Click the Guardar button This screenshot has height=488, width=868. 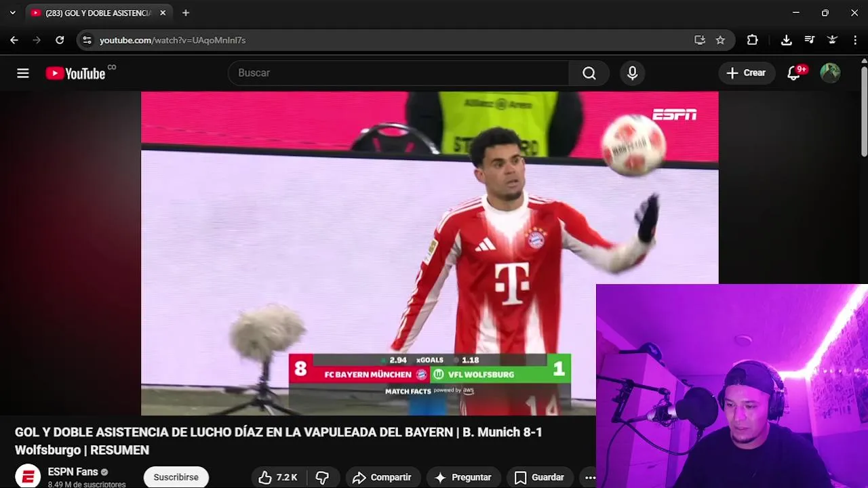tap(540, 477)
